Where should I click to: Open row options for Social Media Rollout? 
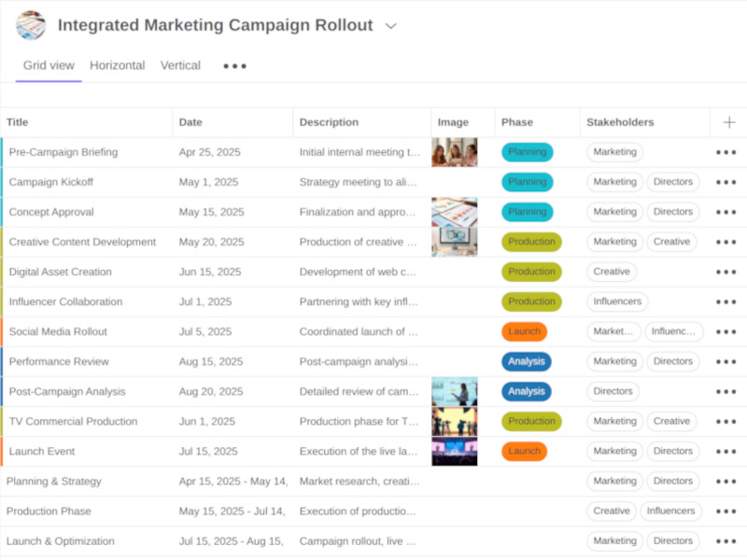(726, 331)
